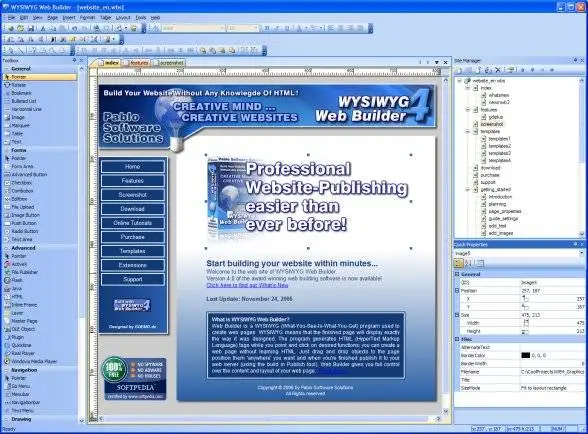588x434 pixels.
Task: Open the Tools menu
Action: (x=141, y=18)
